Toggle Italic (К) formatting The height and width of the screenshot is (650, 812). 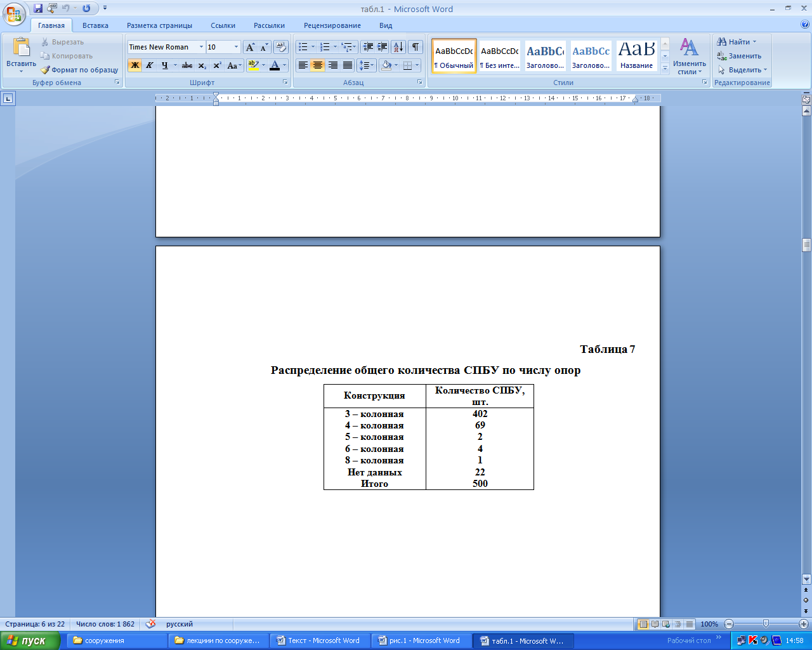[x=150, y=65]
